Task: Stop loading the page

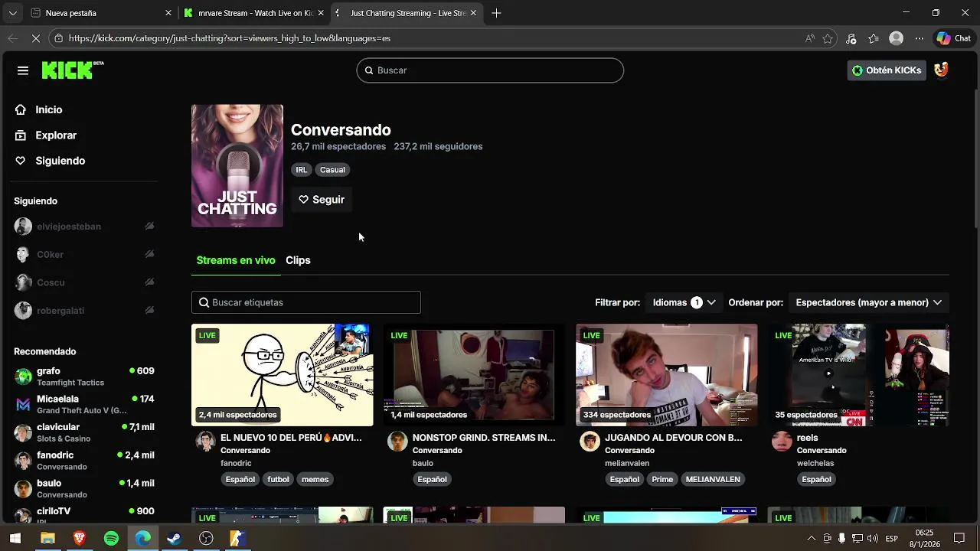Action: (x=36, y=38)
